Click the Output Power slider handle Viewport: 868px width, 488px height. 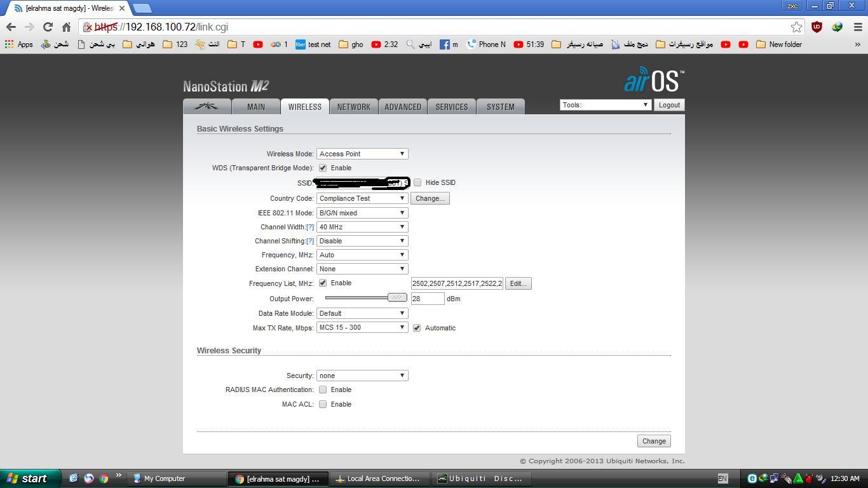click(x=397, y=297)
